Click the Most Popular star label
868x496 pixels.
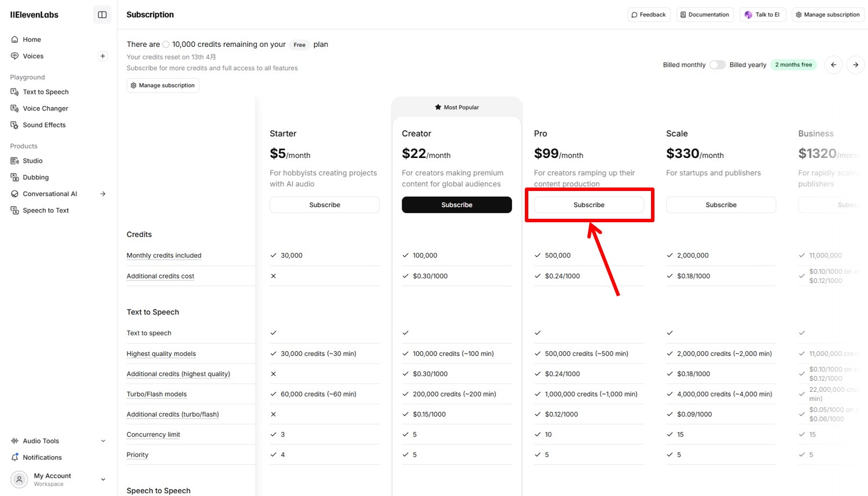coord(457,107)
